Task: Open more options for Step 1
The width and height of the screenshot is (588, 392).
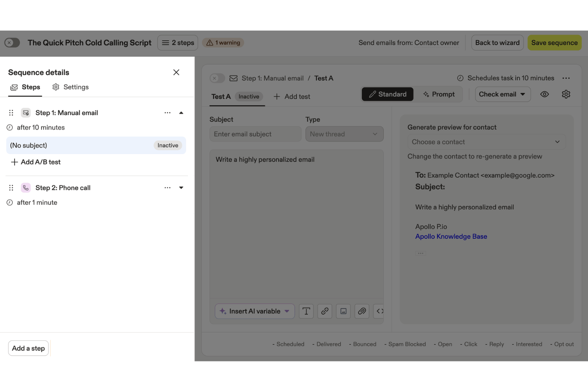Action: tap(168, 113)
